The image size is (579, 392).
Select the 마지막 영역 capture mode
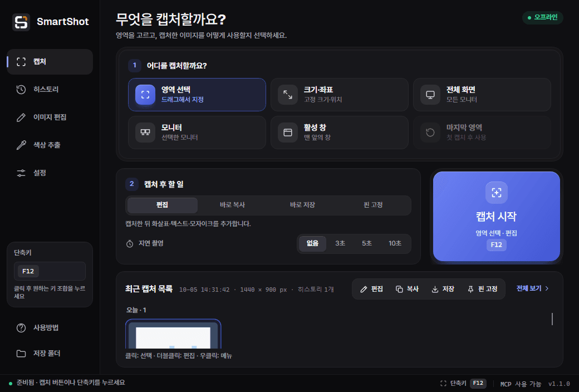(x=482, y=133)
